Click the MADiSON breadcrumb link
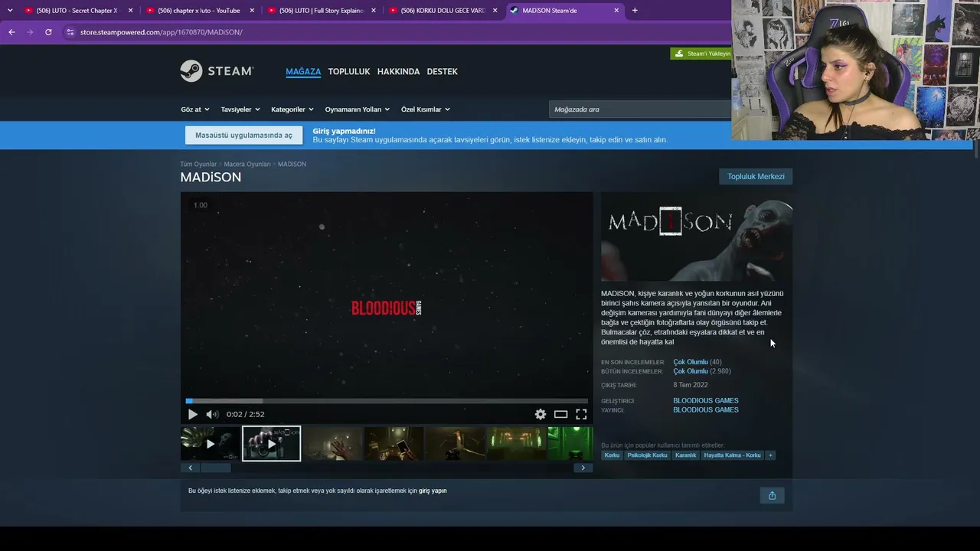Screen dimensions: 980x551 292,165
